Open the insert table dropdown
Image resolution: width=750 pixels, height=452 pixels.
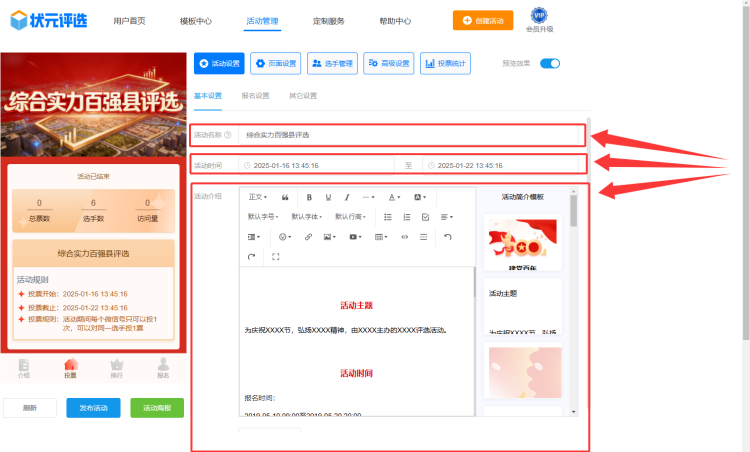pyautogui.click(x=381, y=237)
